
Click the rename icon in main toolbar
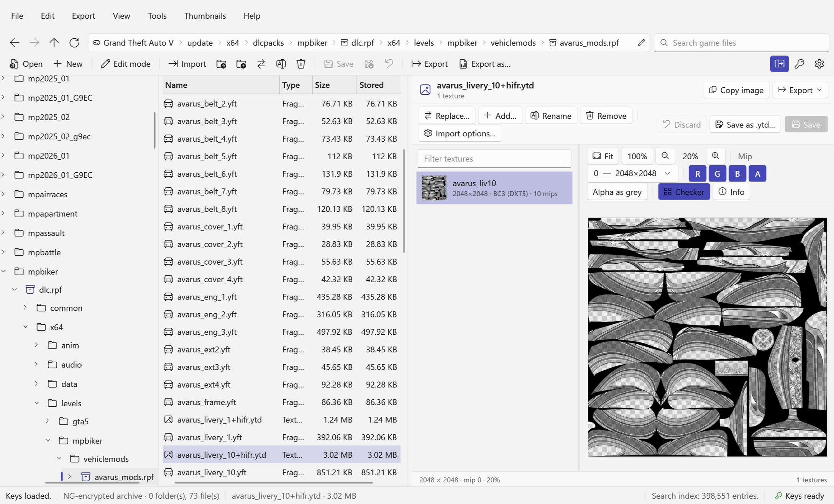coord(281,64)
